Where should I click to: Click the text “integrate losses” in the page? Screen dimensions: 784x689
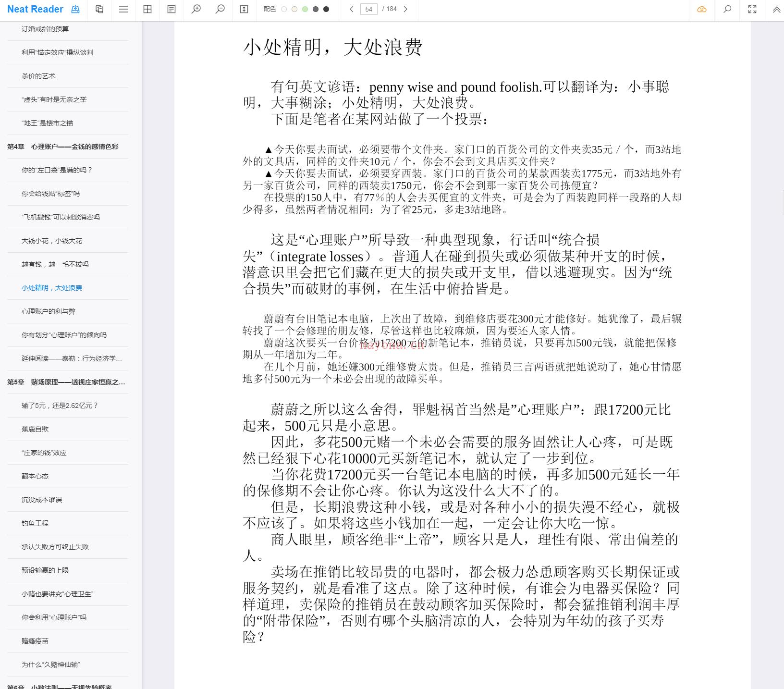(320, 257)
